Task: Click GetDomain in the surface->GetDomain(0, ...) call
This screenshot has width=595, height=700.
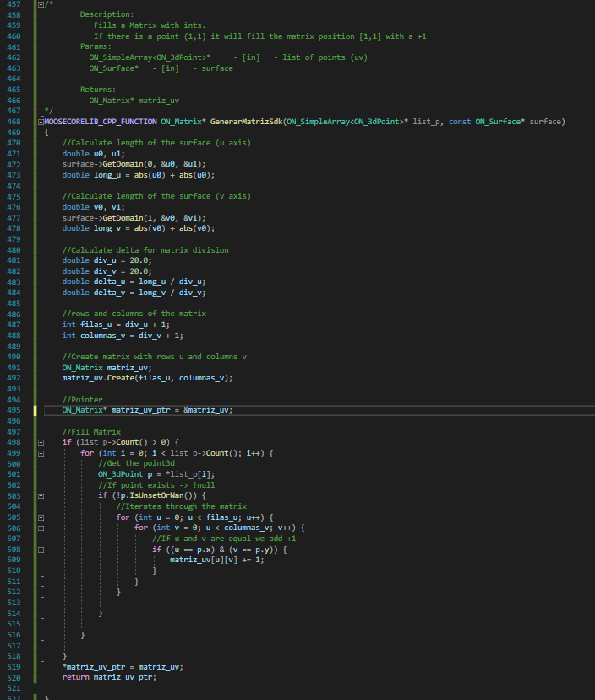Action: 123,164
